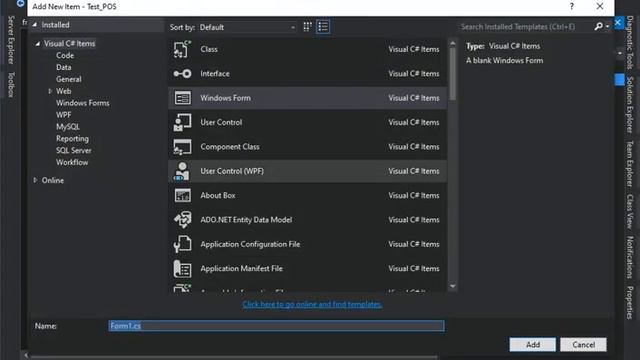Click the search magnifier icon
Image resolution: width=640 pixels, height=360 pixels.
click(x=598, y=27)
